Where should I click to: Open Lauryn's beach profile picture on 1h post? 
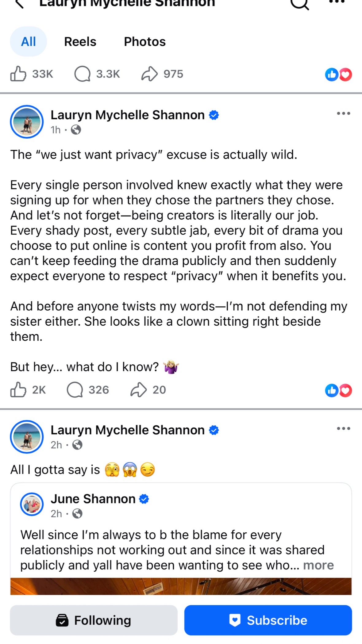[27, 122]
